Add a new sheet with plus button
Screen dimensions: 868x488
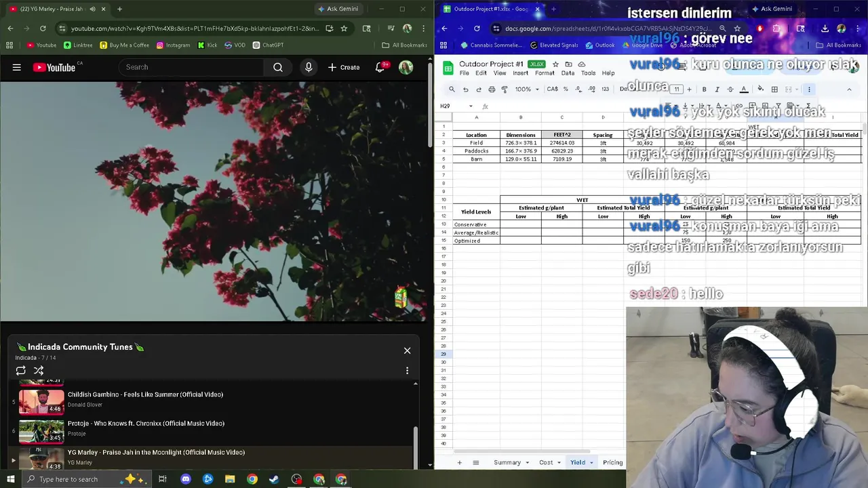pyautogui.click(x=459, y=462)
